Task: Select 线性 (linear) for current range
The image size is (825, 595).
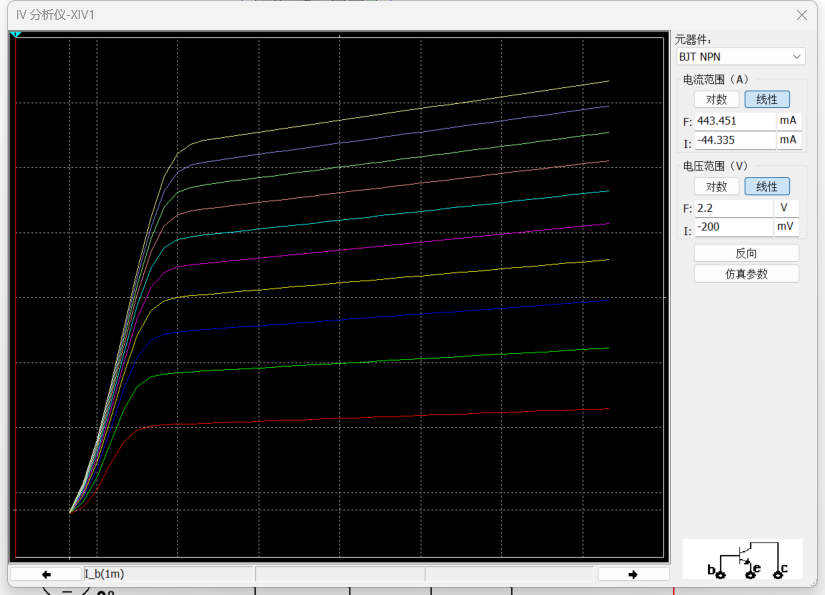Action: [x=767, y=99]
